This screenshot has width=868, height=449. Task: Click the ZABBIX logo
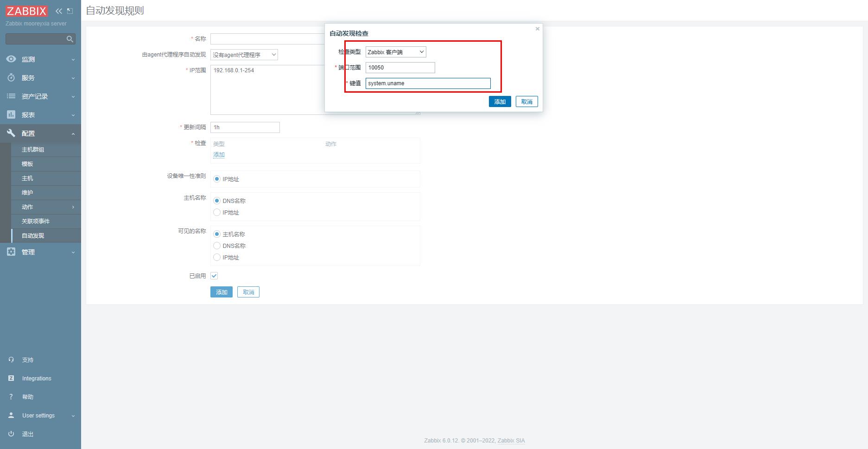[x=26, y=11]
